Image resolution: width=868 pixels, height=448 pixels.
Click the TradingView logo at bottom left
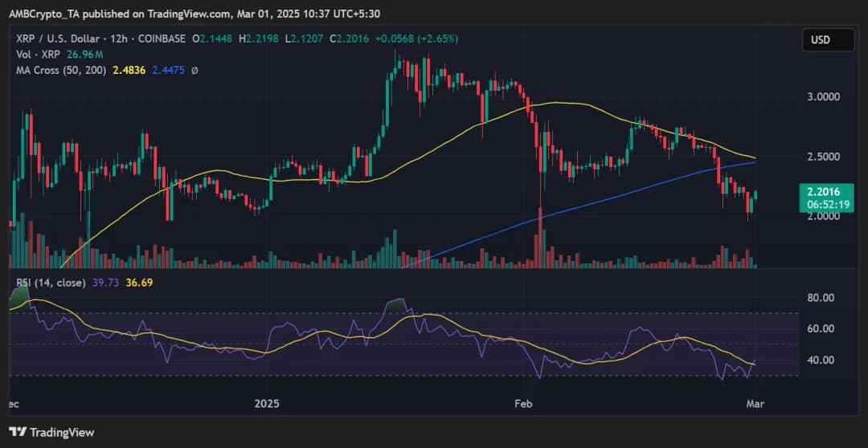tap(51, 433)
